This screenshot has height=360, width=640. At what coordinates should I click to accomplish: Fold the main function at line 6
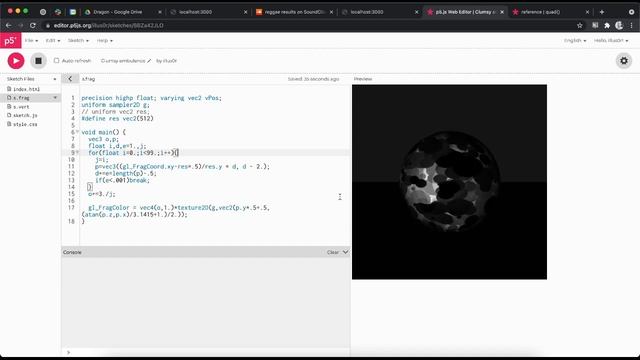(x=77, y=131)
